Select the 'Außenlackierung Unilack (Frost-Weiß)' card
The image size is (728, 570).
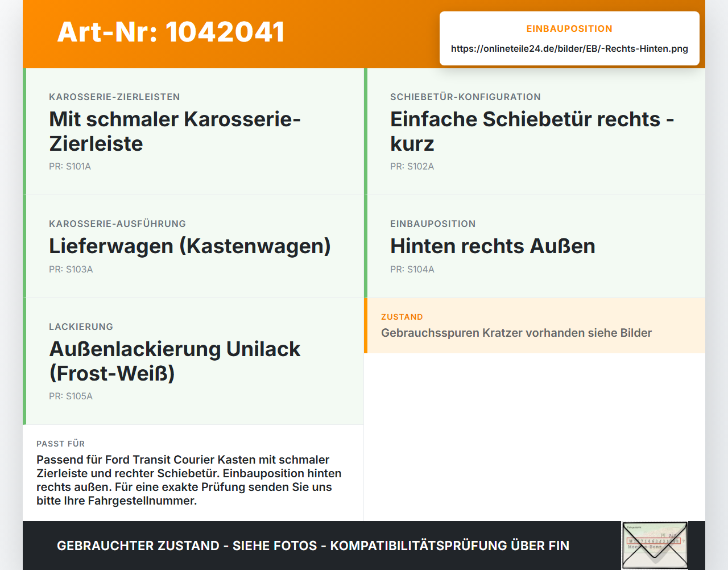(193, 361)
